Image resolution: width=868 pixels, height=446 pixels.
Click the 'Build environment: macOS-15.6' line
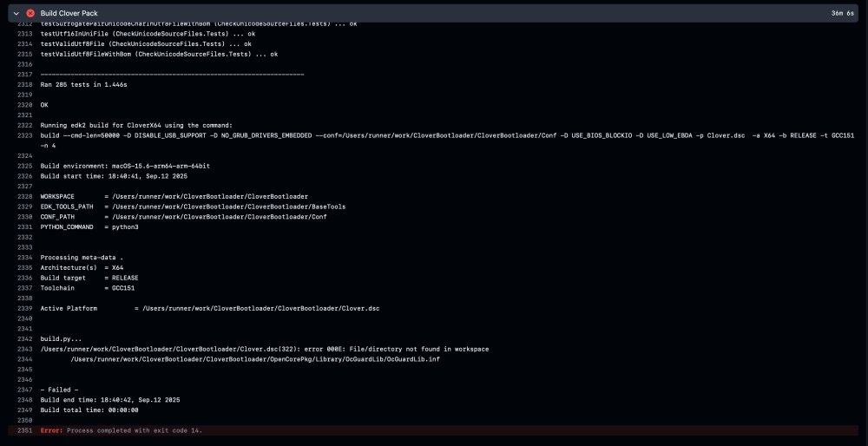[125, 166]
